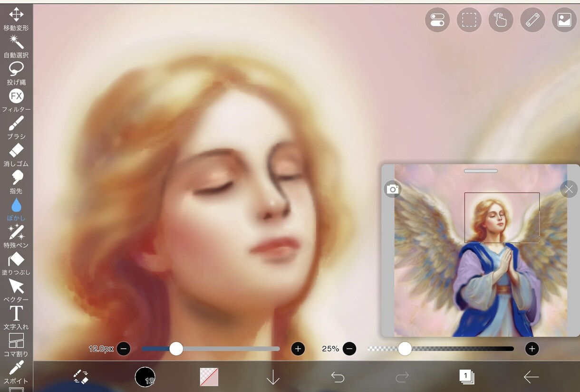This screenshot has width=580, height=392.
Task: Select the Special Pen (特殊ペン) tool
Action: click(16, 236)
